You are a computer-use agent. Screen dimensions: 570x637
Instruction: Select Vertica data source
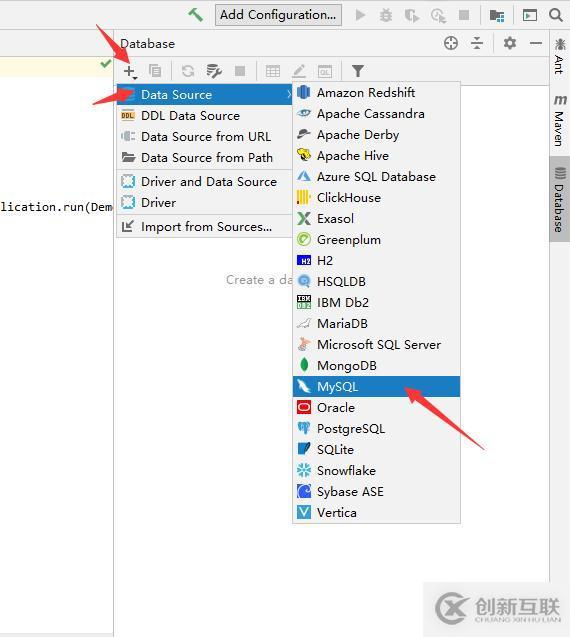click(376, 513)
